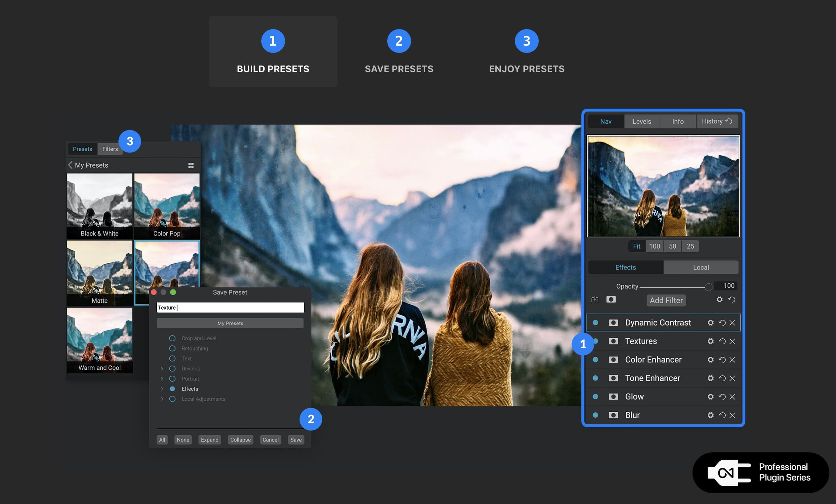The image size is (836, 504).
Task: Open settings gear for Textures filter
Action: (710, 341)
